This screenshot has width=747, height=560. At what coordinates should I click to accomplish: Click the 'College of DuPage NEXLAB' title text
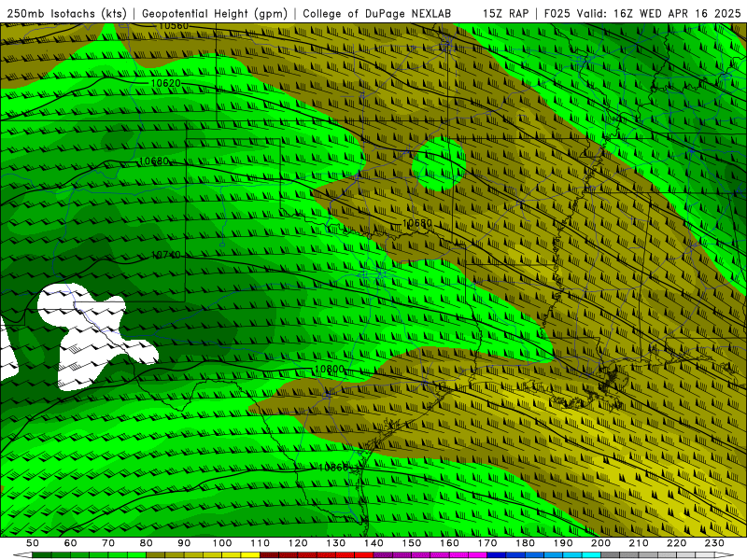pos(377,14)
